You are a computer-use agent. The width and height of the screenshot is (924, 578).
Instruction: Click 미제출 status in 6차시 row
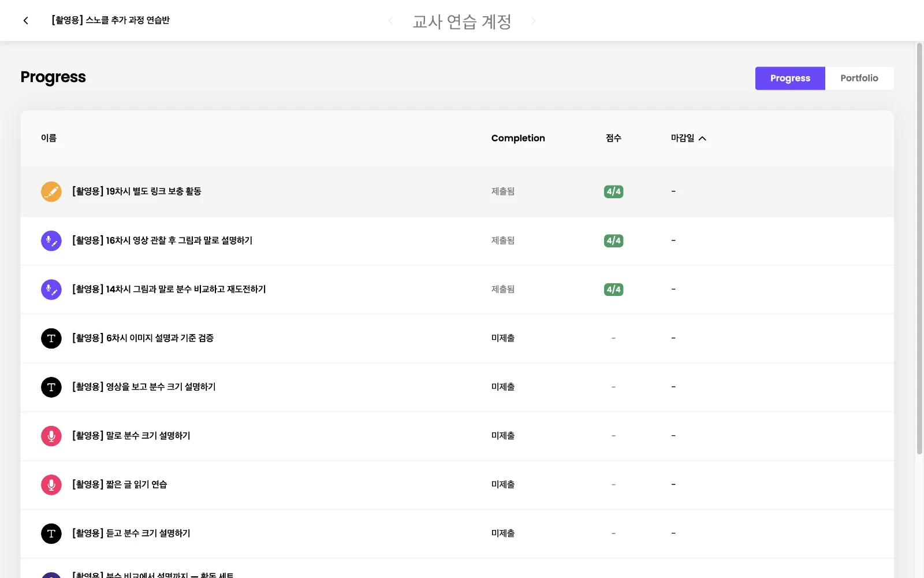(503, 338)
